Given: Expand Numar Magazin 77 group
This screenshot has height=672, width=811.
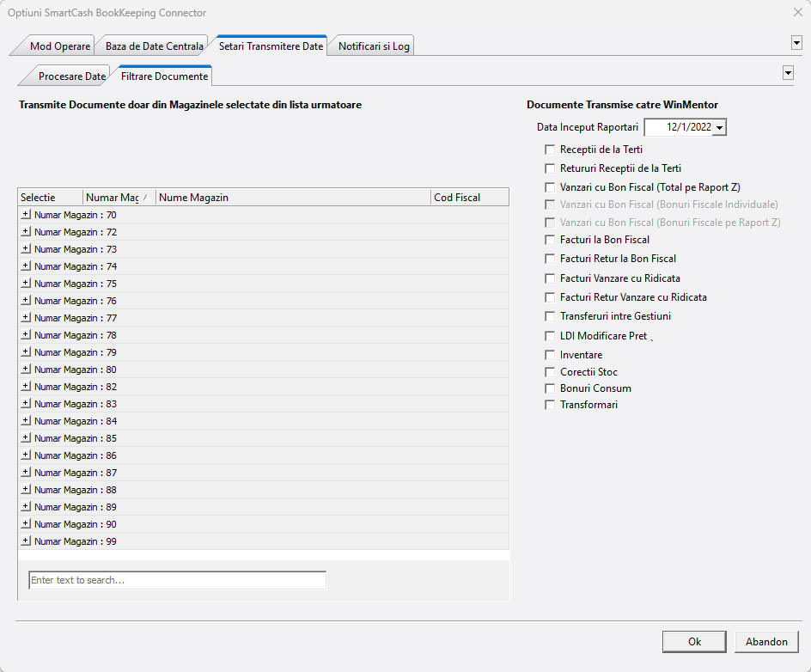Looking at the screenshot, I should tap(26, 317).
